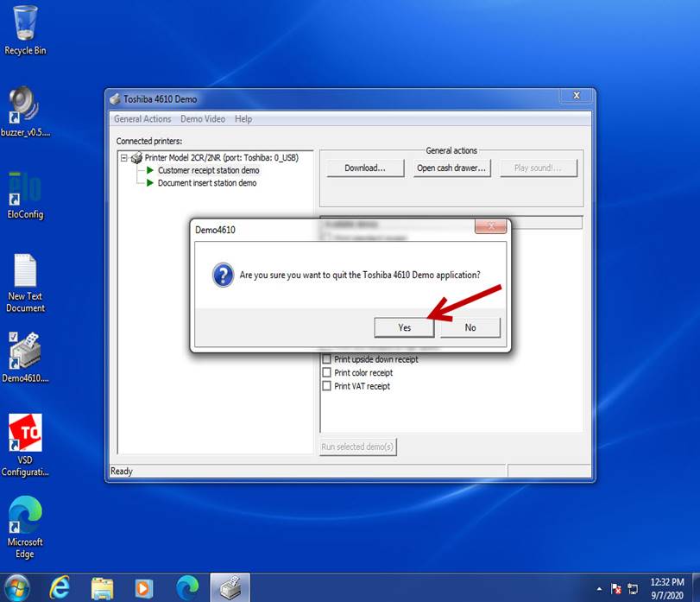Open the buzzer_v0.5 desktop shortcut
Screen dimensions: 700x602
tap(25, 106)
